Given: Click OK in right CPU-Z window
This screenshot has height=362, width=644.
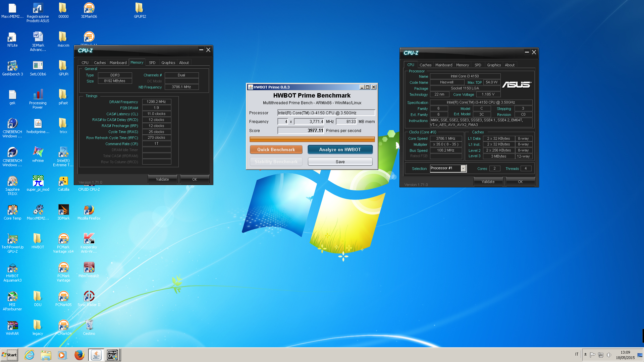Looking at the screenshot, I should pos(520,182).
